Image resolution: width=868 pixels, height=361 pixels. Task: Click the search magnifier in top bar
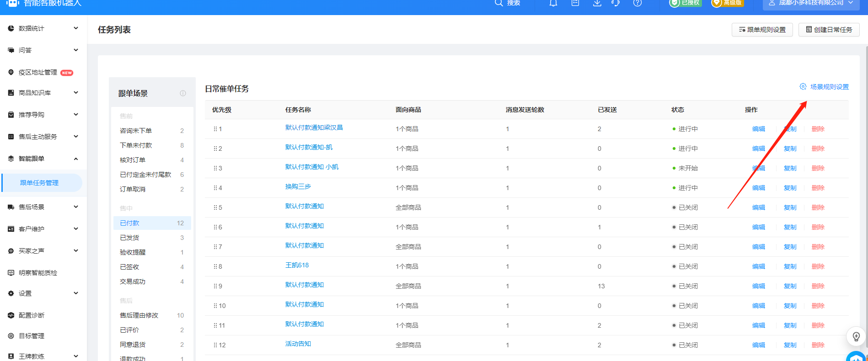(499, 3)
